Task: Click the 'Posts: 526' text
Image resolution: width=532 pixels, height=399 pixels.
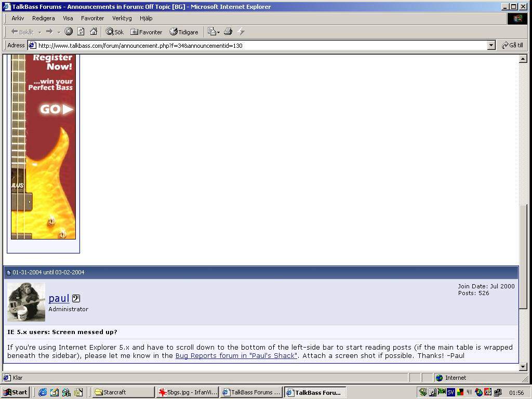Action: pos(474,293)
